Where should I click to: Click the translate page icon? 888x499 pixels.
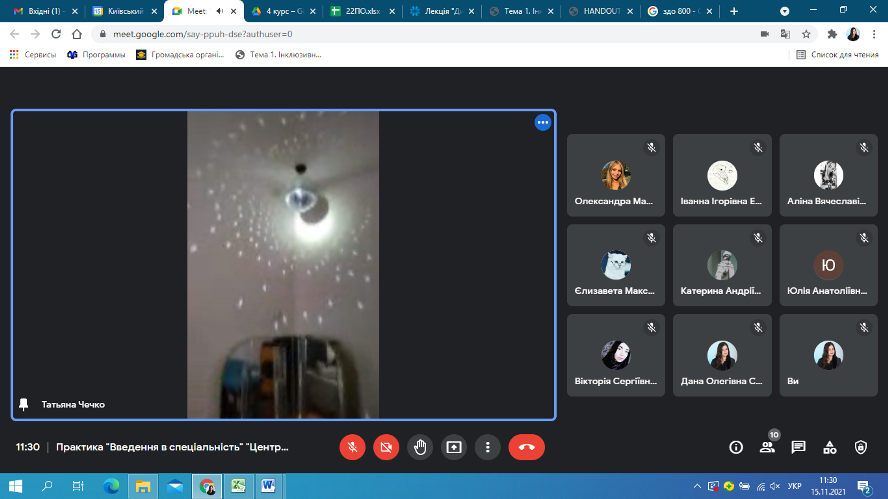pyautogui.click(x=785, y=34)
